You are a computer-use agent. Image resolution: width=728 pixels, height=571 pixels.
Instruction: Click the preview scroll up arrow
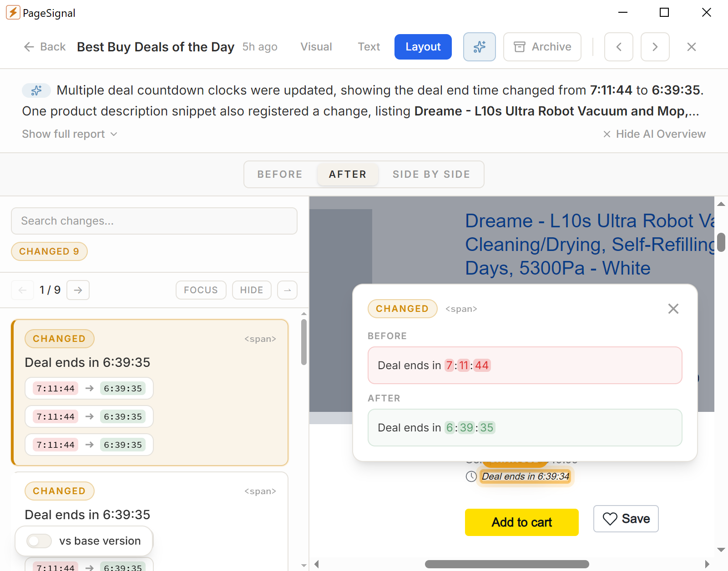pos(721,204)
